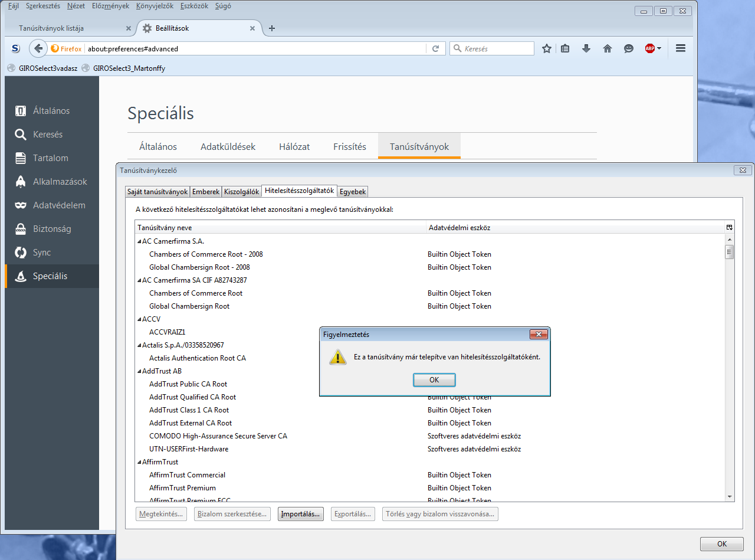Open a new tab with plus icon
Image resolution: width=755 pixels, height=560 pixels.
click(x=272, y=28)
